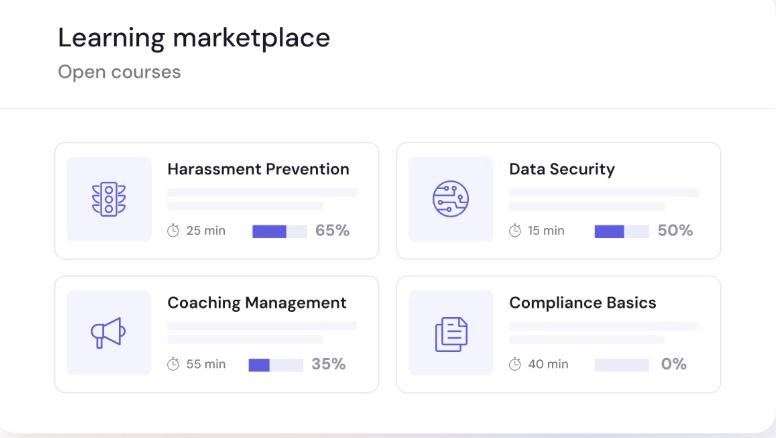This screenshot has height=438, width=776.
Task: Open the Data Security course title
Action: pyautogui.click(x=562, y=169)
